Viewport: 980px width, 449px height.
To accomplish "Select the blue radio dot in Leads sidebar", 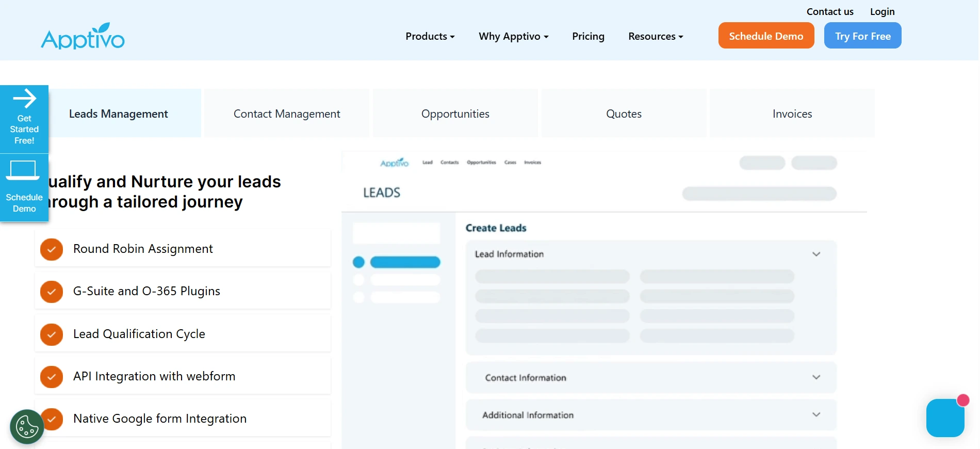I will (x=358, y=262).
